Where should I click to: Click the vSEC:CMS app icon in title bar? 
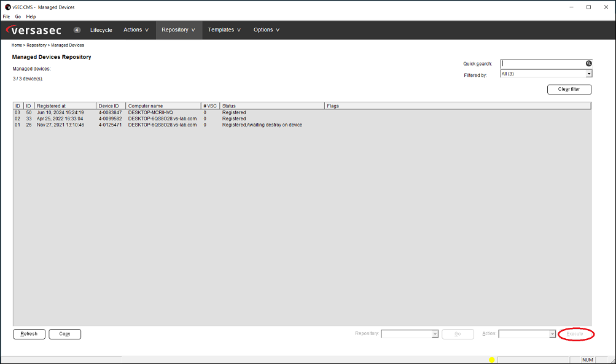tap(7, 7)
